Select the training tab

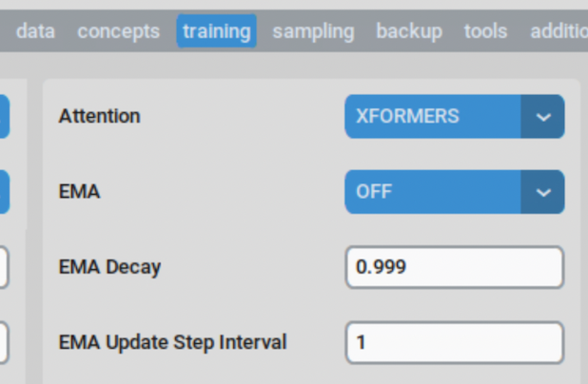[x=216, y=31]
